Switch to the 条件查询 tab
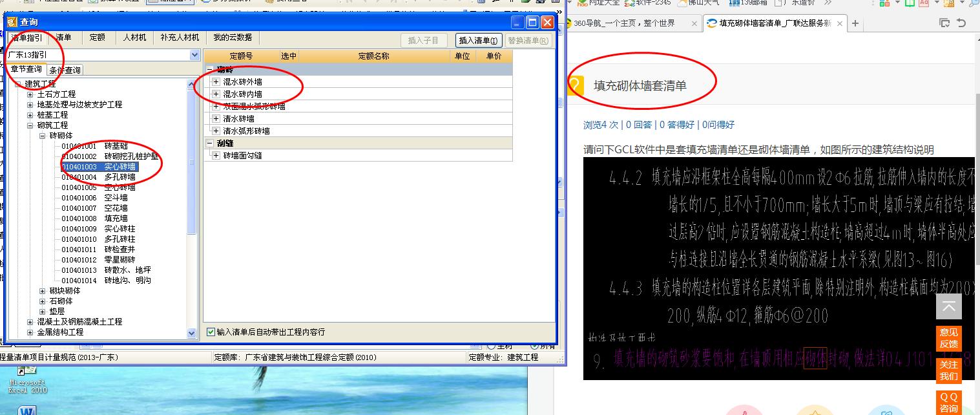Viewport: 980px width, 415px height. tap(65, 70)
